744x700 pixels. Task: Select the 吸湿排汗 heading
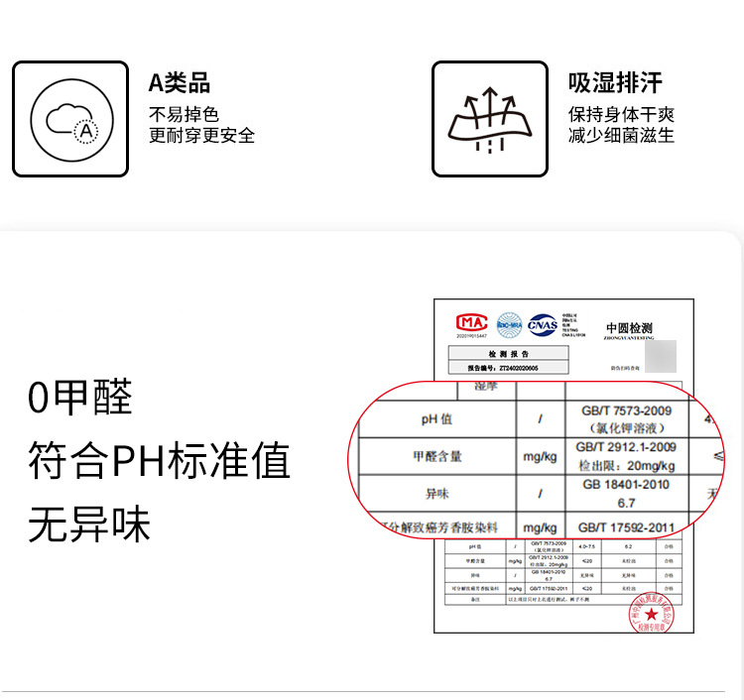tap(615, 83)
